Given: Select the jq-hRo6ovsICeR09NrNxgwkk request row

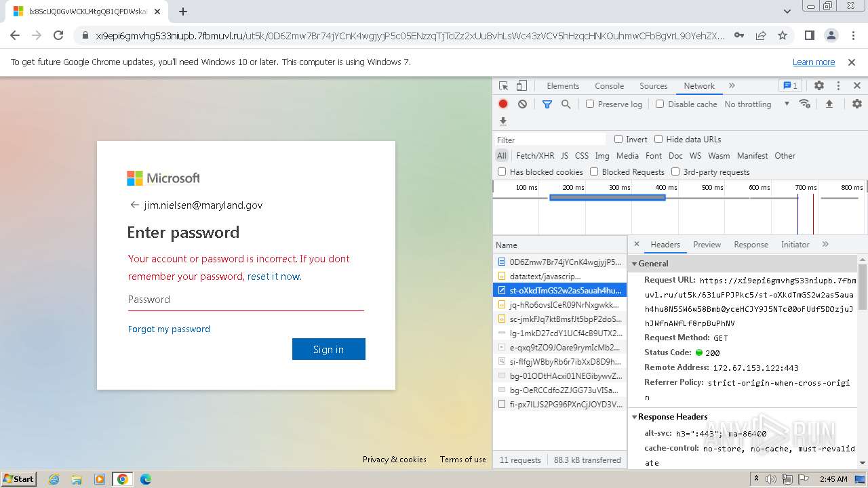Looking at the screenshot, I should tap(559, 305).
